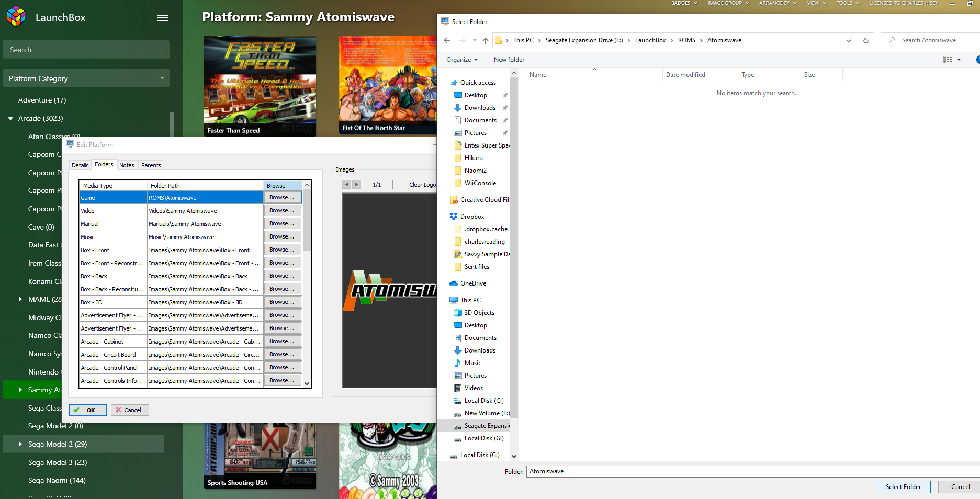Open the Naomi2 folder
This screenshot has height=499, width=980.
(475, 171)
